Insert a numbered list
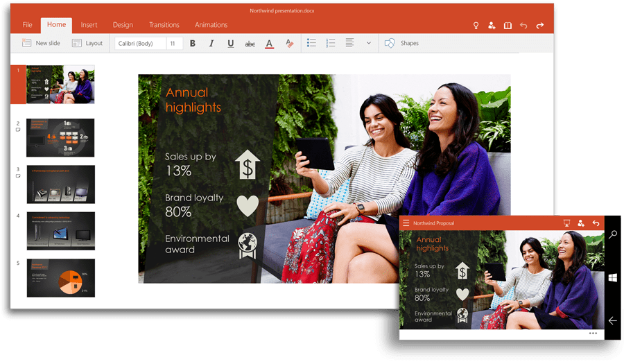624x364 pixels. [331, 43]
